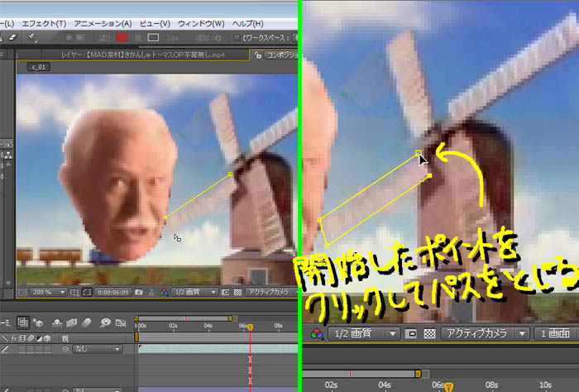Toggle quality switch on first layer row

point(5,349)
